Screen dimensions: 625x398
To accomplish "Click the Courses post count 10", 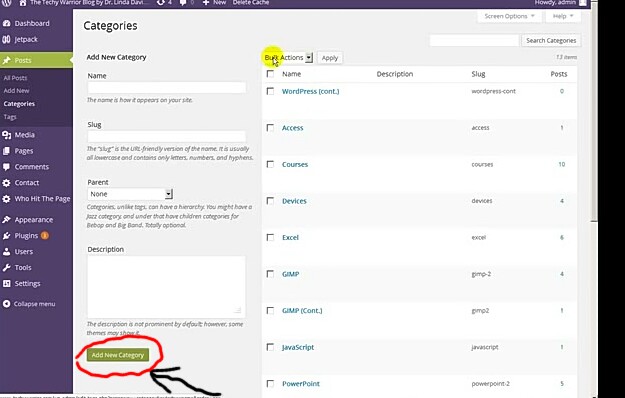I will 562,164.
